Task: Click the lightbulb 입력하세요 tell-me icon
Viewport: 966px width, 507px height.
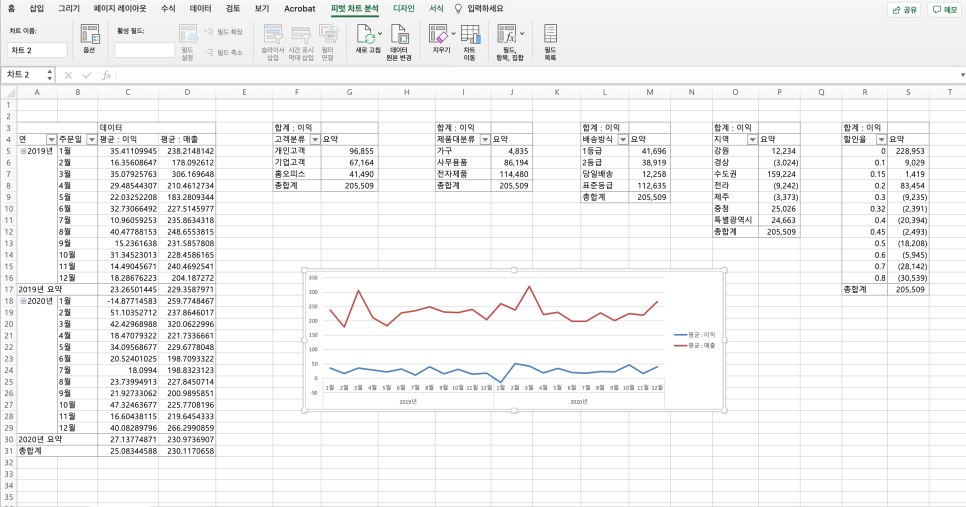Action: (458, 9)
